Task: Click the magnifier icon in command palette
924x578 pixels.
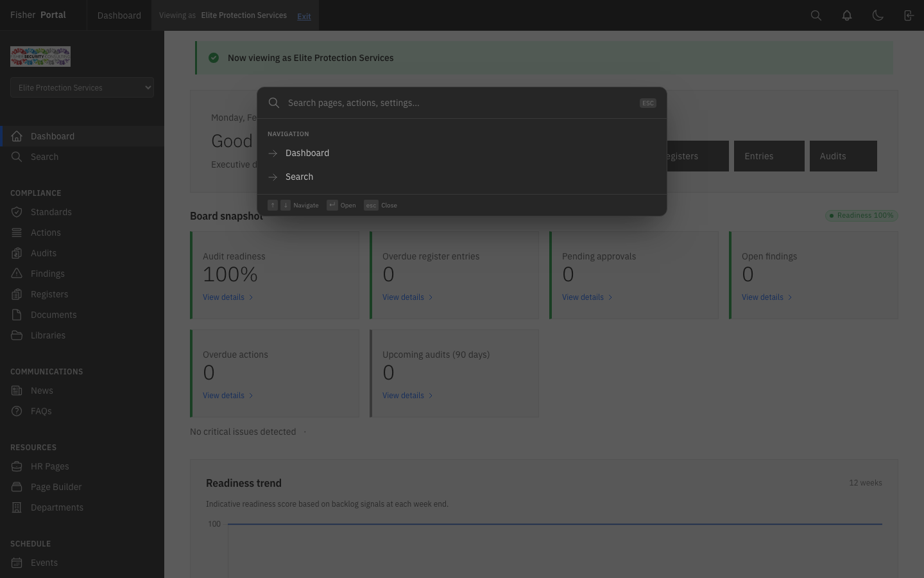Action: coord(274,103)
